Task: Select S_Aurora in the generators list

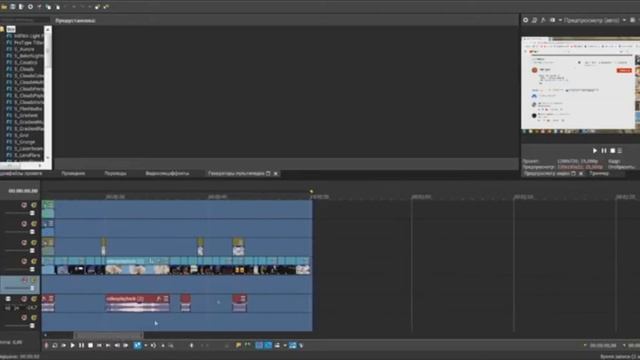Action: coord(25,49)
